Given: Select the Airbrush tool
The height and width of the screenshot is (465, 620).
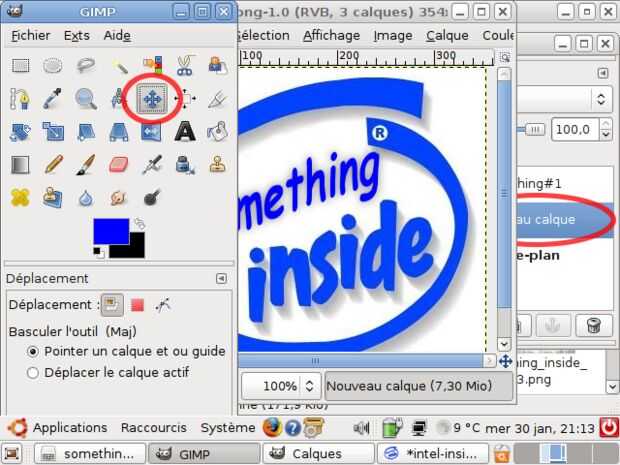Looking at the screenshot, I should tap(152, 165).
